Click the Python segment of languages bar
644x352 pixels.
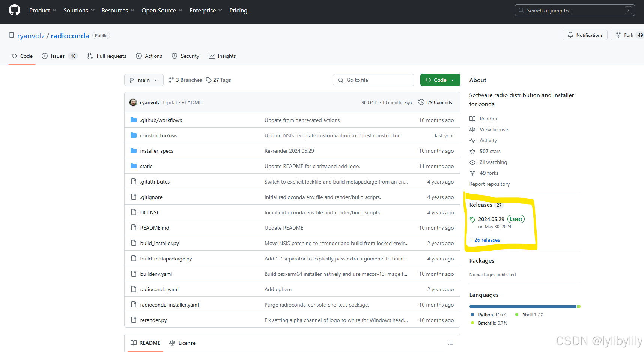522,307
